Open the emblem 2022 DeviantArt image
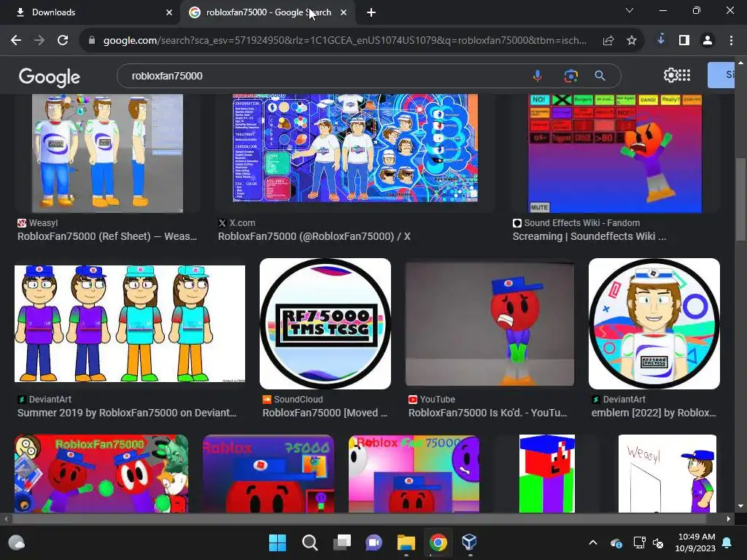 click(x=654, y=324)
